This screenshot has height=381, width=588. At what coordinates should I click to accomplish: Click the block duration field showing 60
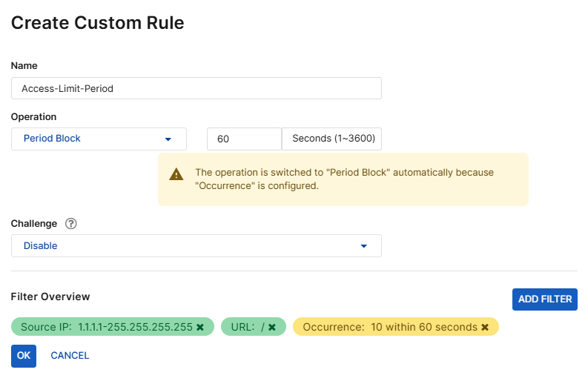[x=244, y=139]
